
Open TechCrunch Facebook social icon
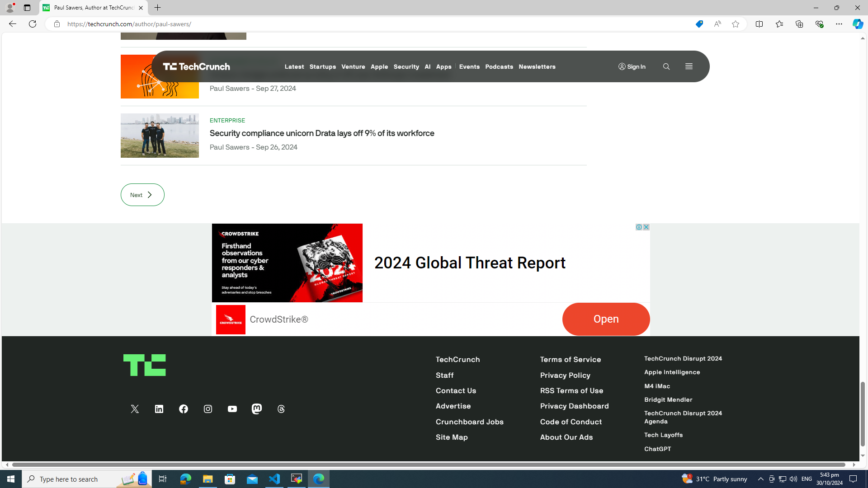coord(184,409)
